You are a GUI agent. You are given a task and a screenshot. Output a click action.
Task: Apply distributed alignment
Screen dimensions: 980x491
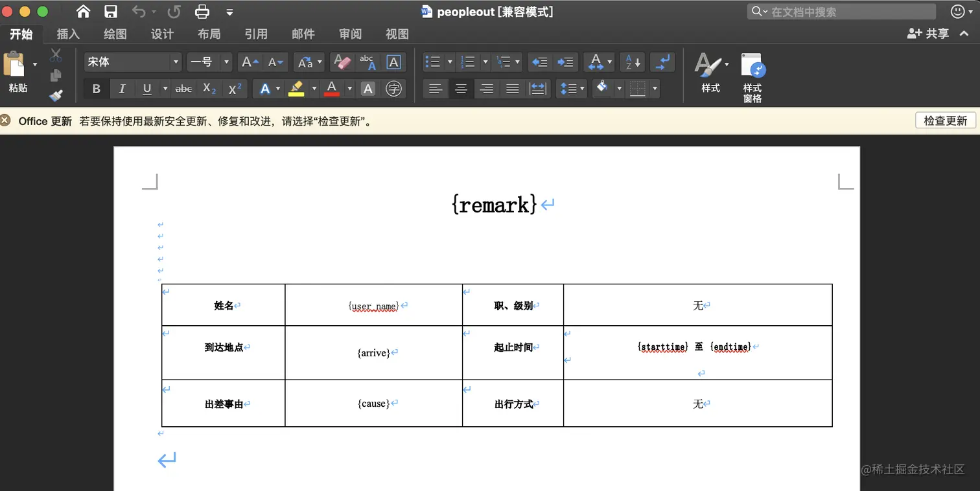[x=537, y=89]
